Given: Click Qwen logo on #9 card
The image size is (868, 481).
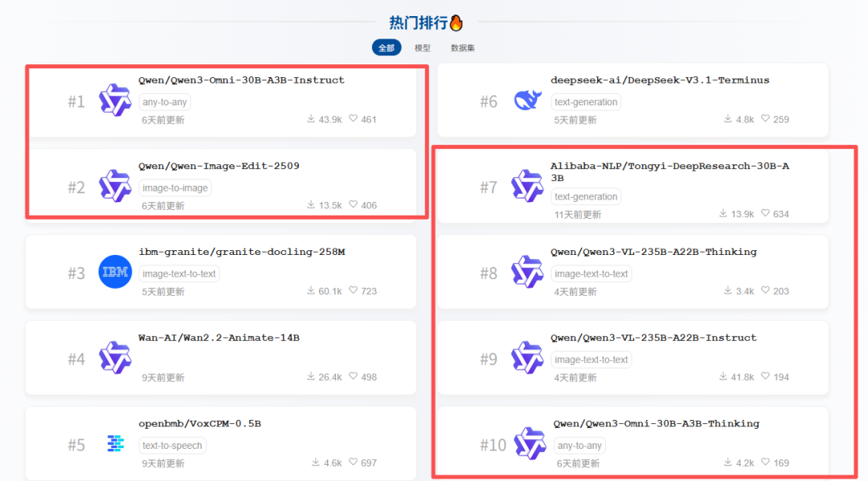Looking at the screenshot, I should pos(527,358).
